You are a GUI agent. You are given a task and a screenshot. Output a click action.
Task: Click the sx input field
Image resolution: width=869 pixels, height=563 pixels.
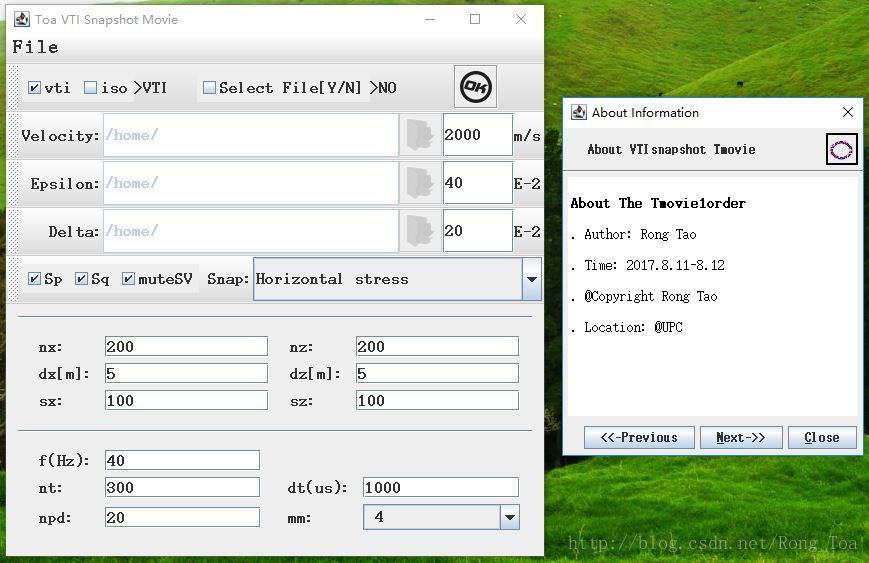coord(186,400)
